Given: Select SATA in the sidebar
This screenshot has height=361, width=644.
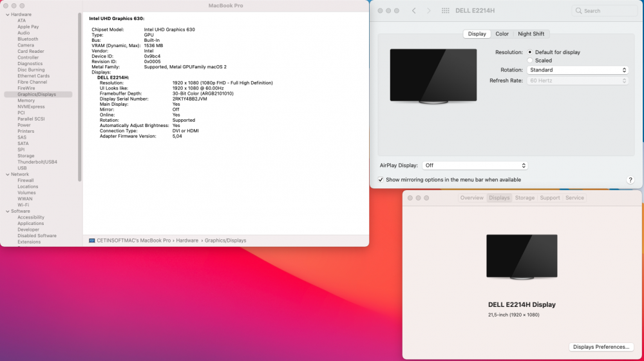Looking at the screenshot, I should [x=23, y=144].
